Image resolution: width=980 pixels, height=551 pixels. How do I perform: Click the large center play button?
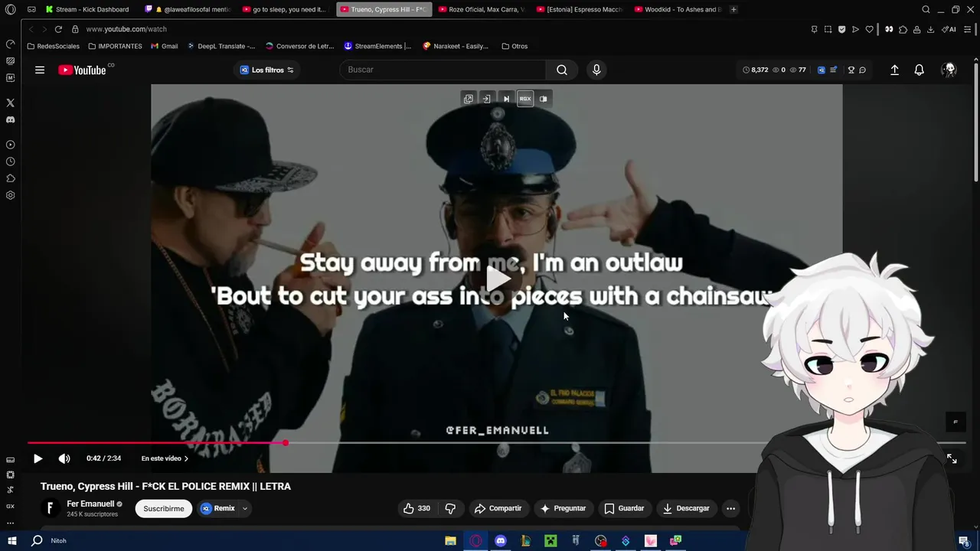tap(497, 279)
